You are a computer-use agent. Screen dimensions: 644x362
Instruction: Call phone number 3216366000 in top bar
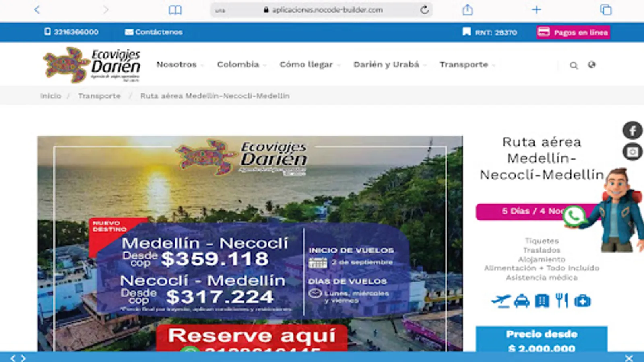point(71,32)
